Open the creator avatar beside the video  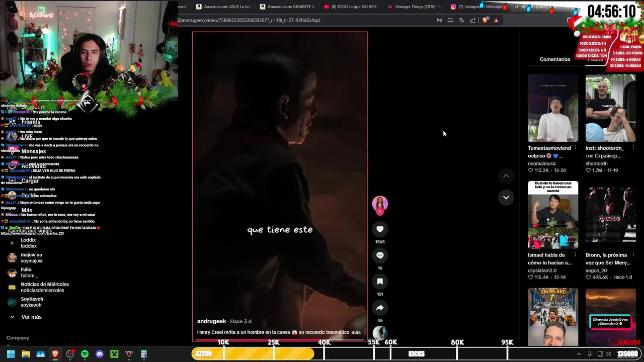pos(380,203)
